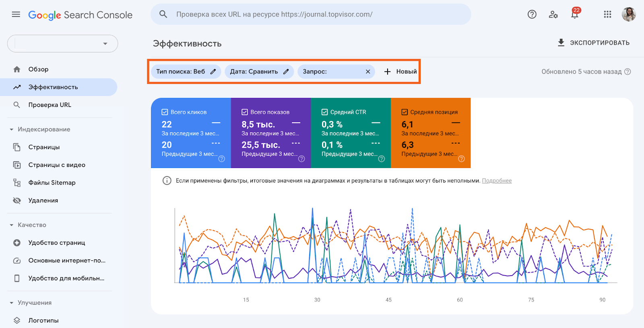Screen dimensions: 644x328
Task: Open notifications bell with 22 alerts
Action: coord(574,15)
